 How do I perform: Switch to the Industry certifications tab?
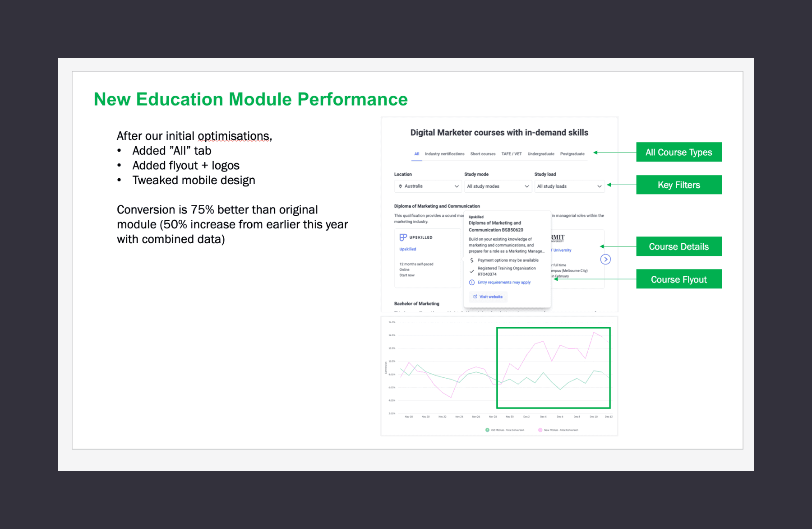pyautogui.click(x=444, y=154)
